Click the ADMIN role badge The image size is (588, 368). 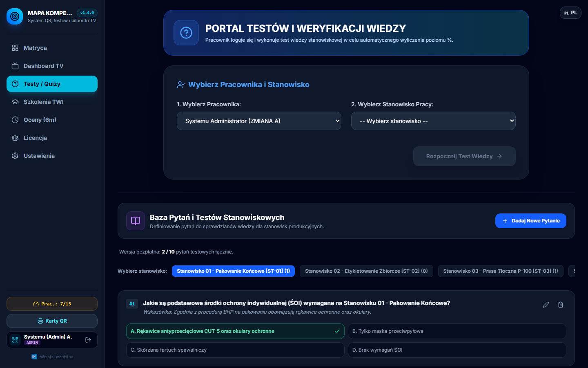pyautogui.click(x=32, y=343)
